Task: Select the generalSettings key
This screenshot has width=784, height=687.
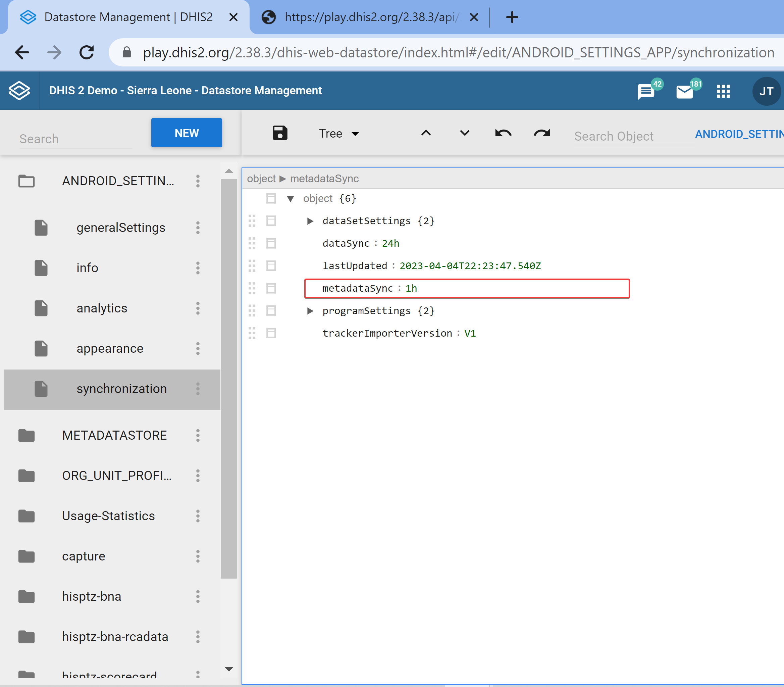Action: click(121, 228)
